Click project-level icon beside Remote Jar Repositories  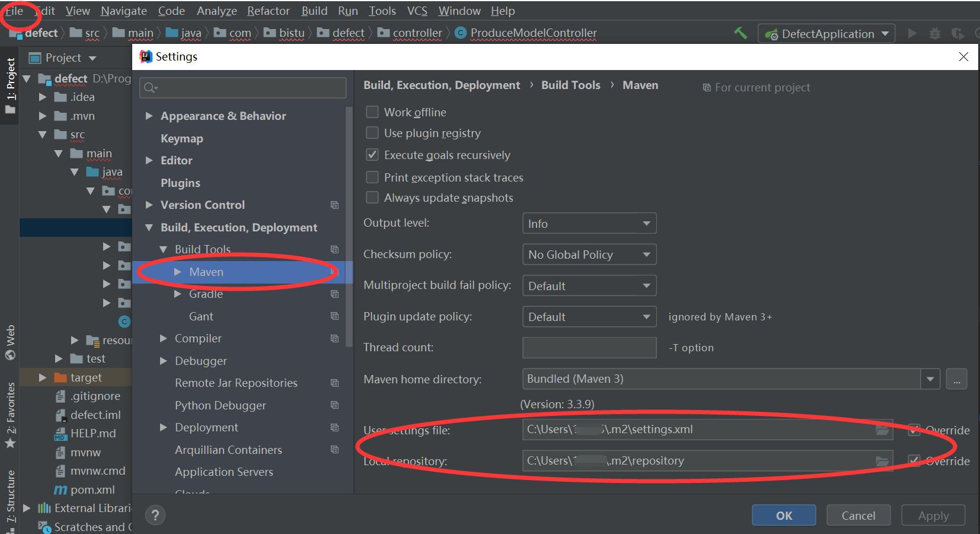(334, 383)
